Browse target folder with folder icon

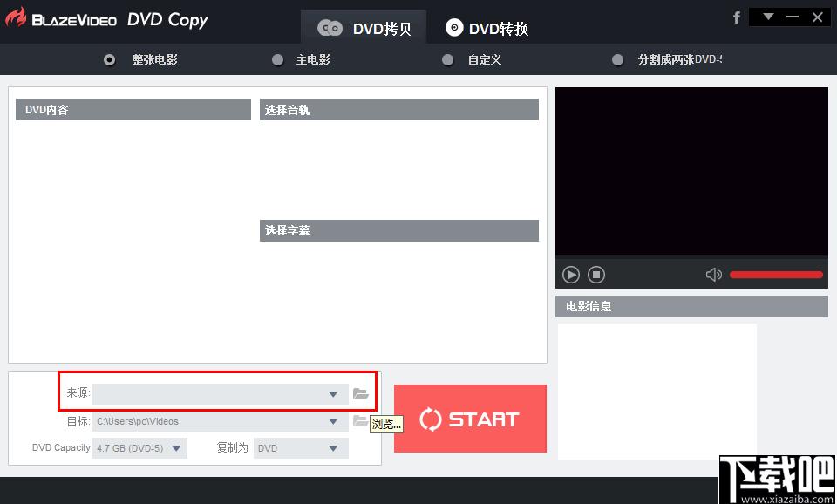(x=360, y=420)
